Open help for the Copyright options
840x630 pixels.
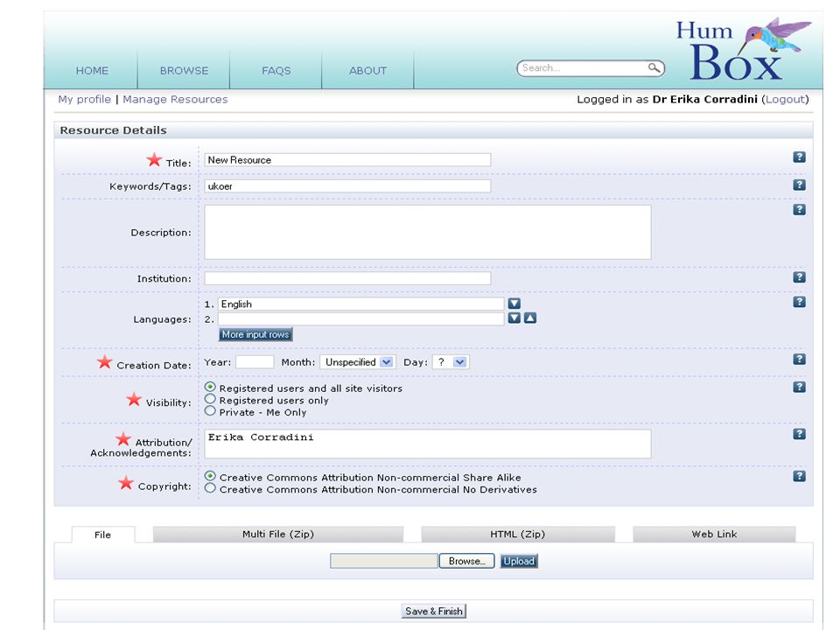click(x=799, y=476)
